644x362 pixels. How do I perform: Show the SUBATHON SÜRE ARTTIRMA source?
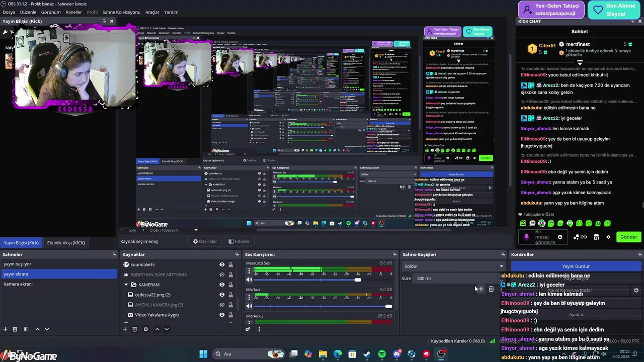point(222,275)
